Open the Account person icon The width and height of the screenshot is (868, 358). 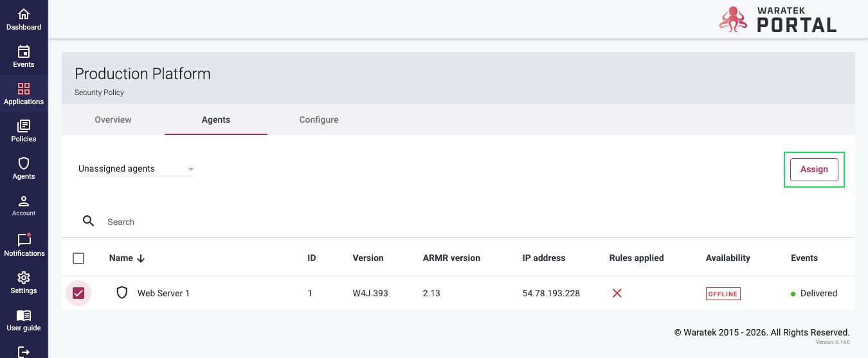24,201
